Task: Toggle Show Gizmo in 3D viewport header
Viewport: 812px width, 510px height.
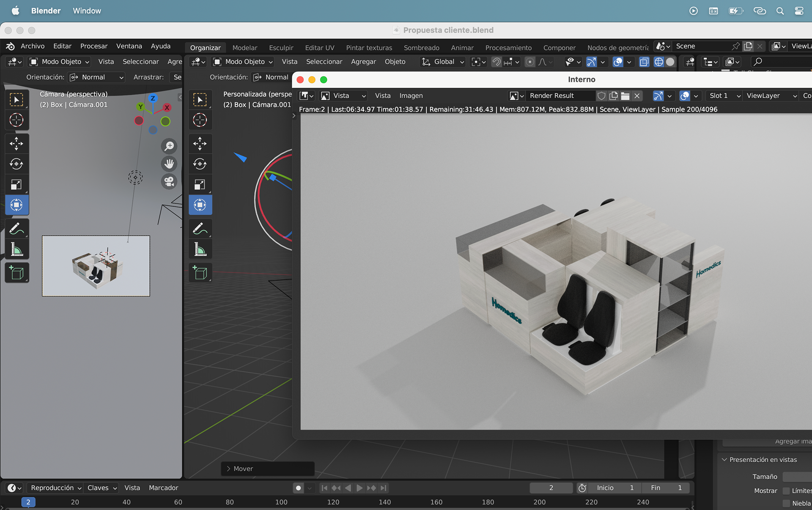Action: 591,62
